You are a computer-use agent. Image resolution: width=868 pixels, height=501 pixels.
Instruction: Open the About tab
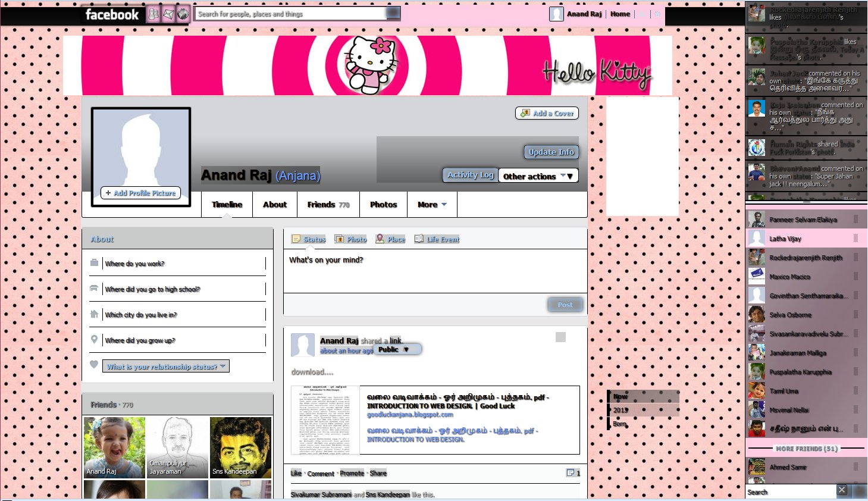pos(275,205)
